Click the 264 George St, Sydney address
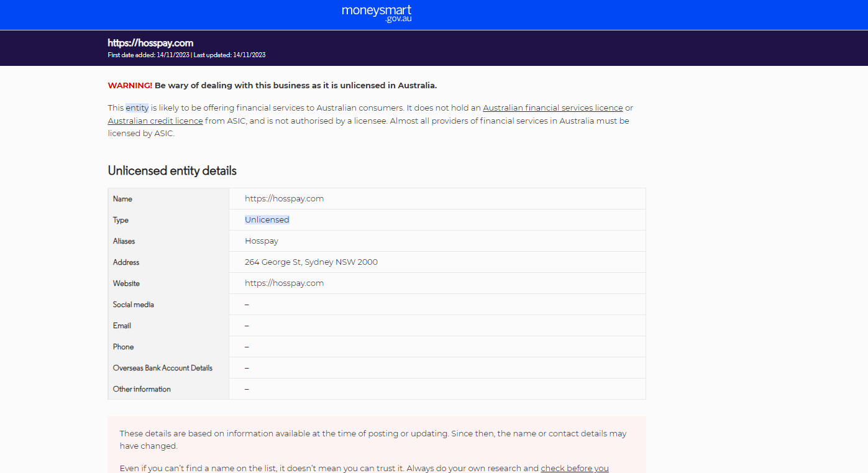 tap(311, 262)
